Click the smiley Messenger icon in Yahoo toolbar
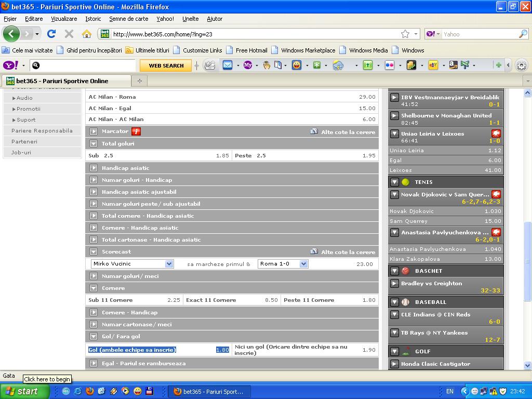532x399 pixels. click(x=297, y=65)
